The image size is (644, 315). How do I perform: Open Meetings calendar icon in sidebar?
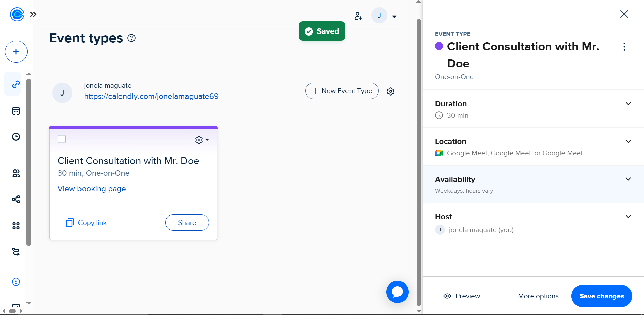[16, 111]
